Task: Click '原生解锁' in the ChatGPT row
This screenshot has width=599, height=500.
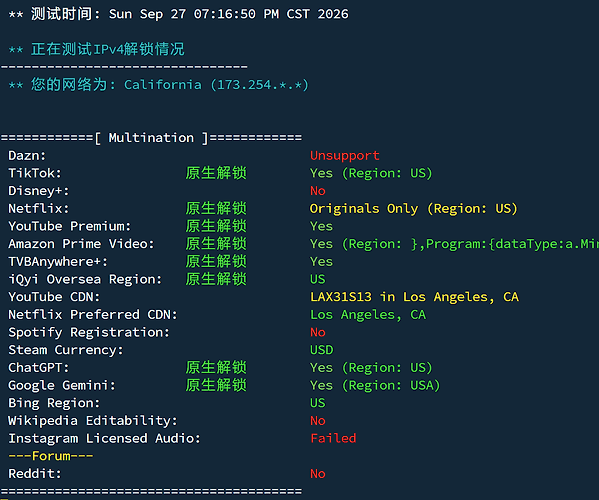Action: (216, 367)
